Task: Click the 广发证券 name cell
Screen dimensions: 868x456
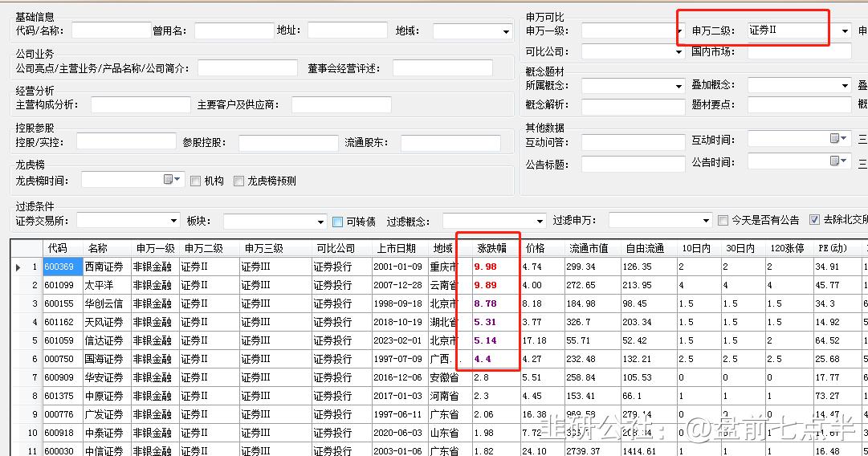Action: tap(106, 414)
